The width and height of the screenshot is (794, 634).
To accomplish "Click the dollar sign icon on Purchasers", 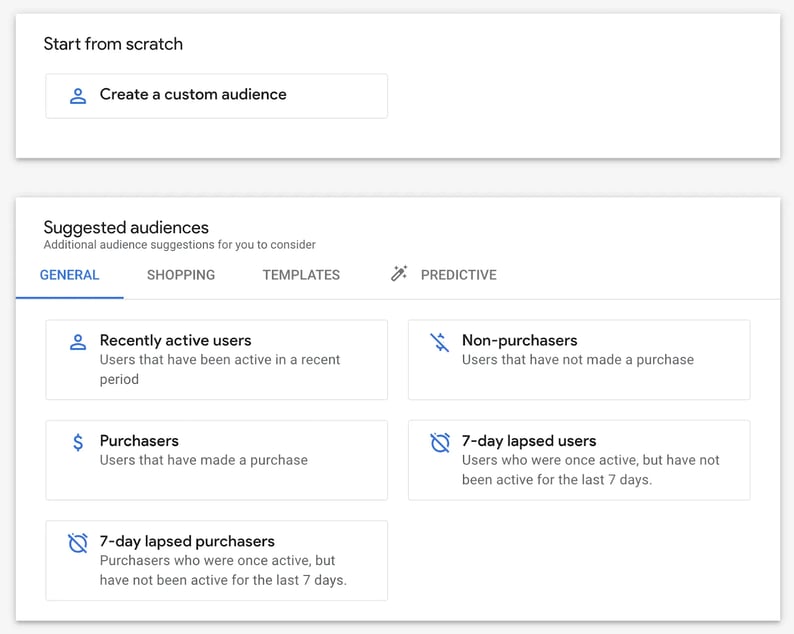I will click(x=78, y=442).
